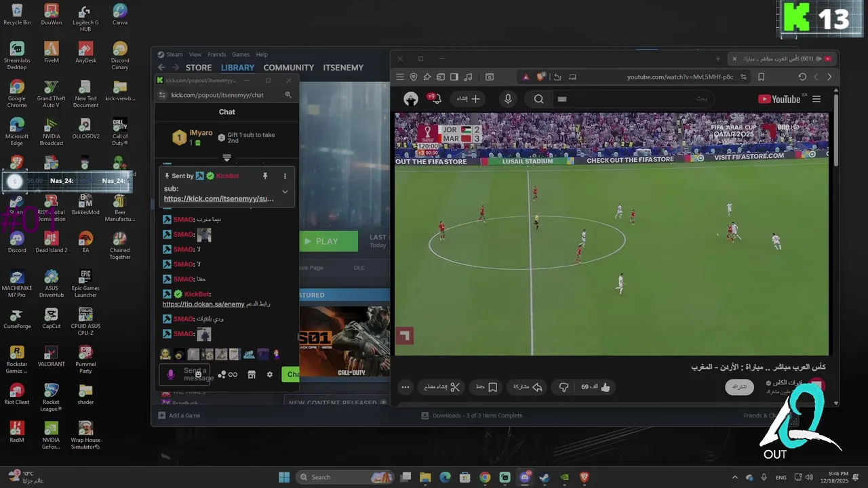Viewport: 868px width, 488px height.
Task: Click the Call of Duty featured thumbnail in Steam
Action: pyautogui.click(x=344, y=341)
